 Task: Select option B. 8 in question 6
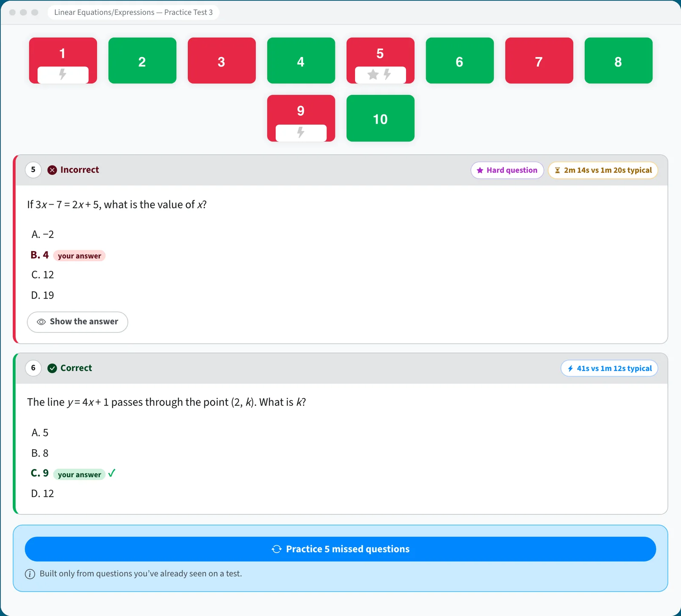40,453
